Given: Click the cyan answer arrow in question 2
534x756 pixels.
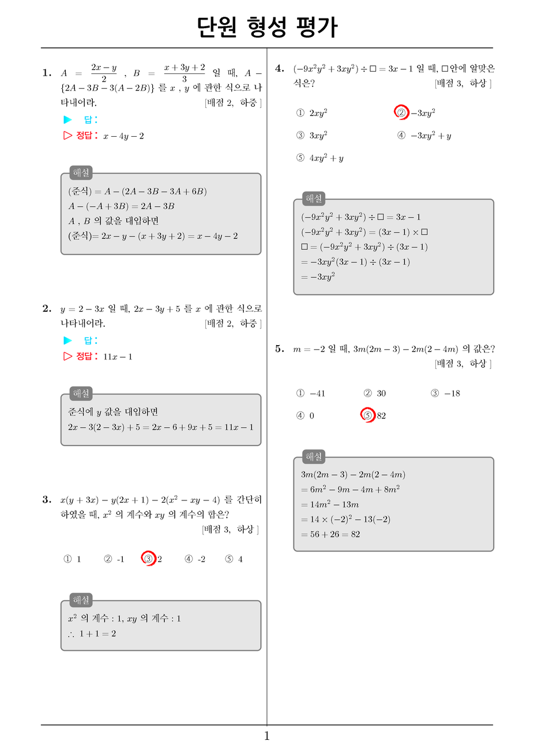Looking at the screenshot, I should pos(68,340).
